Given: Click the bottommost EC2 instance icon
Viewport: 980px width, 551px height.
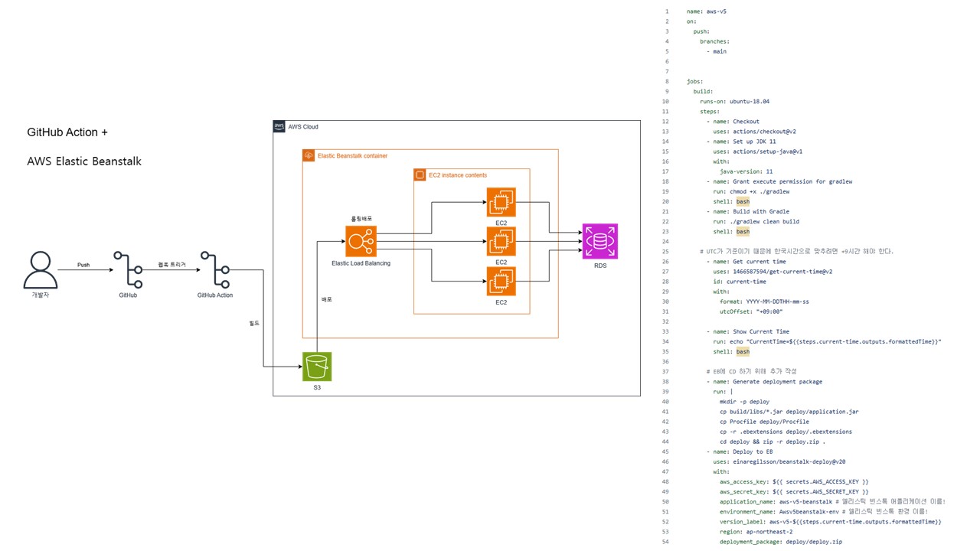Looking at the screenshot, I should click(501, 282).
